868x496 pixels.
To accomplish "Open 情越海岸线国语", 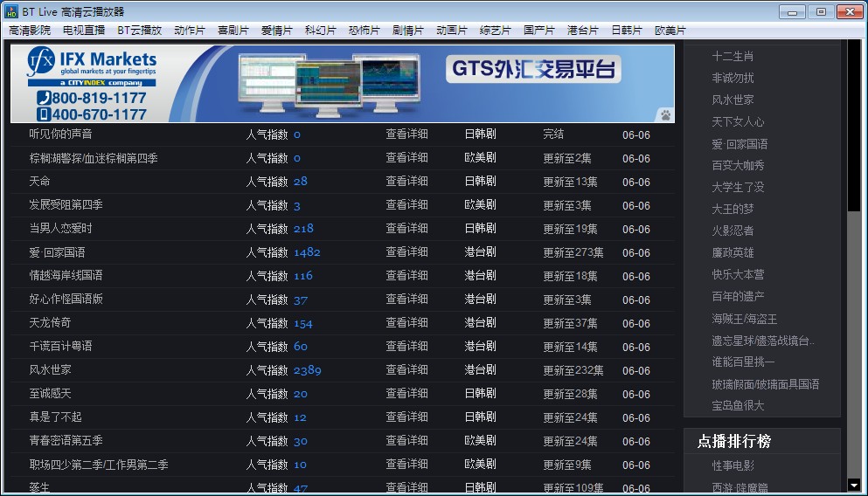I will [x=66, y=275].
